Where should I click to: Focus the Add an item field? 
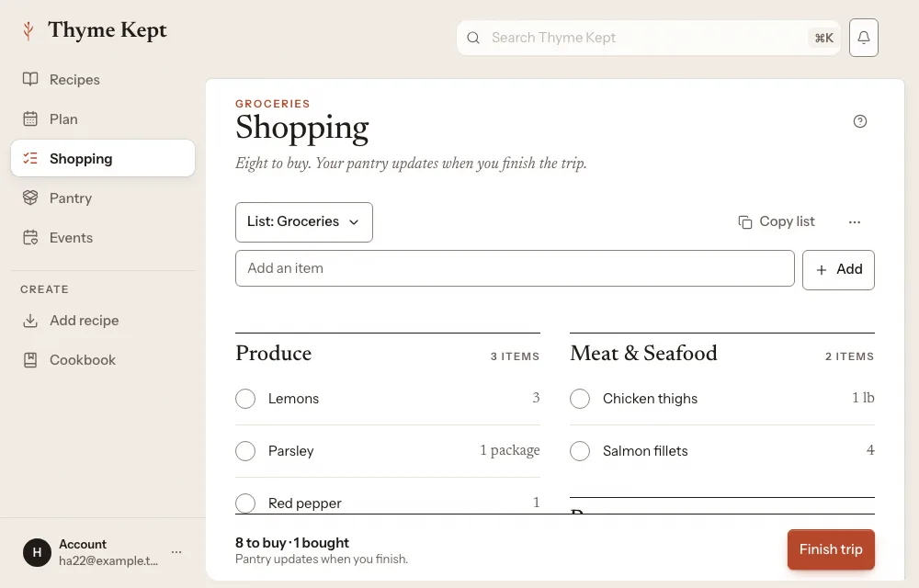point(515,268)
